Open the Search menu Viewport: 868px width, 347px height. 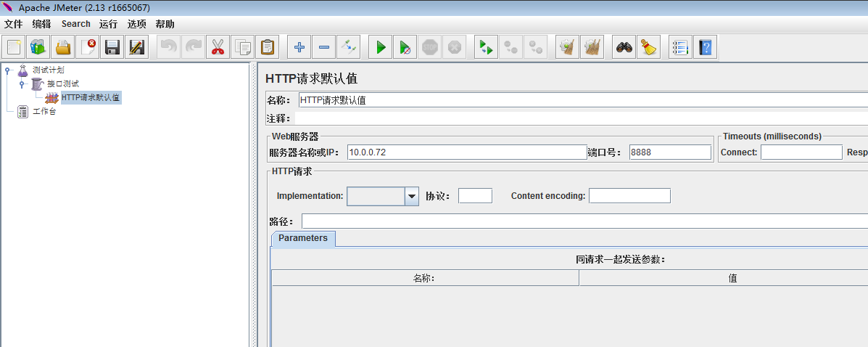point(76,24)
